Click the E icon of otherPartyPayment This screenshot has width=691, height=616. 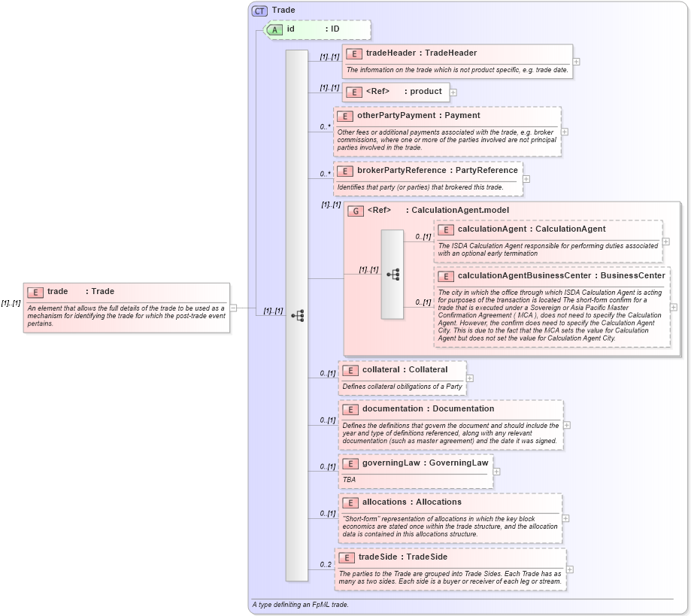346,117
